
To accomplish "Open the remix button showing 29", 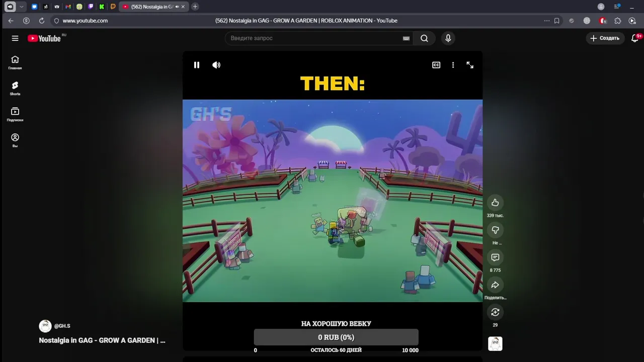I will coord(495,312).
